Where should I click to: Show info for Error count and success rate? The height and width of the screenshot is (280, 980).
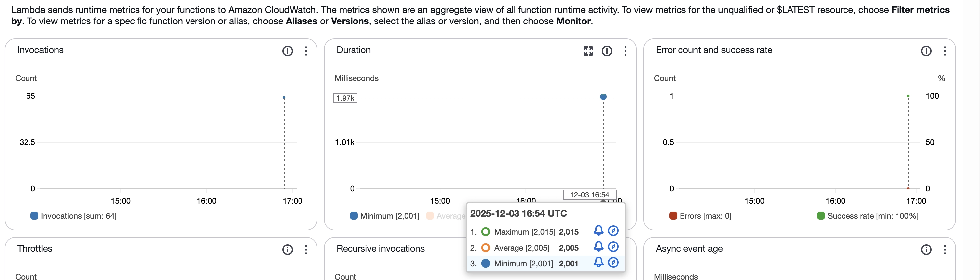pos(926,51)
